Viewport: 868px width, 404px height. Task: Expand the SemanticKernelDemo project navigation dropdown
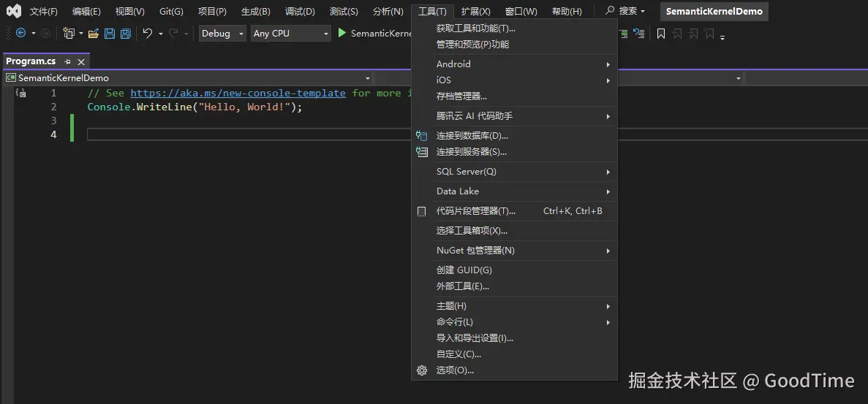pos(368,78)
